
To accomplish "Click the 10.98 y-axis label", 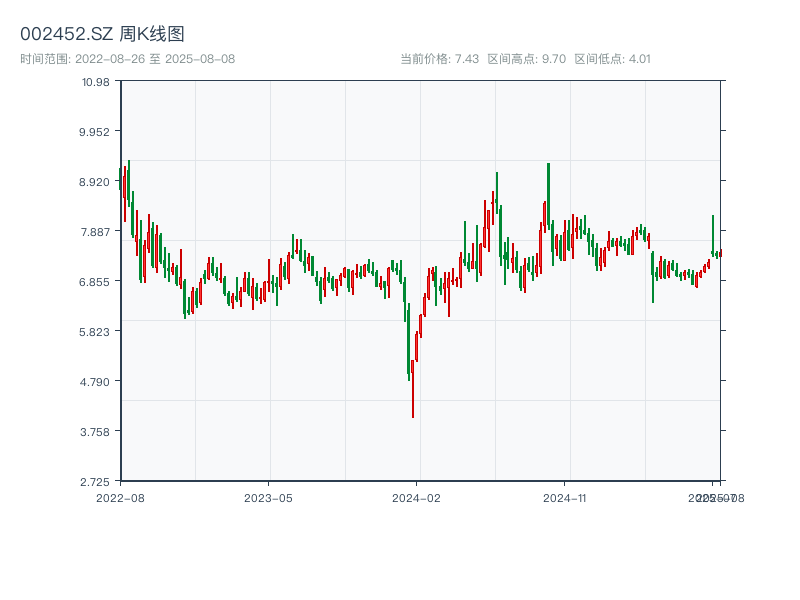I will (95, 81).
